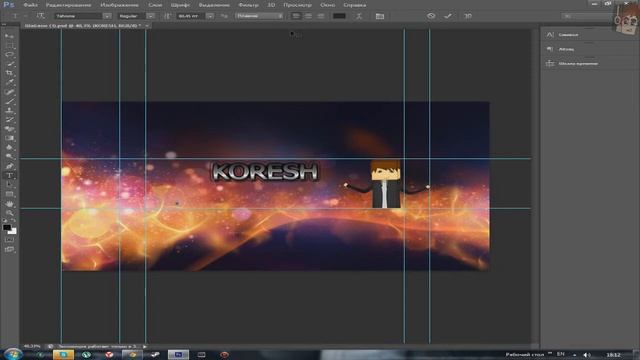Select the Zoom tool
The height and width of the screenshot is (360, 640).
(x=9, y=212)
